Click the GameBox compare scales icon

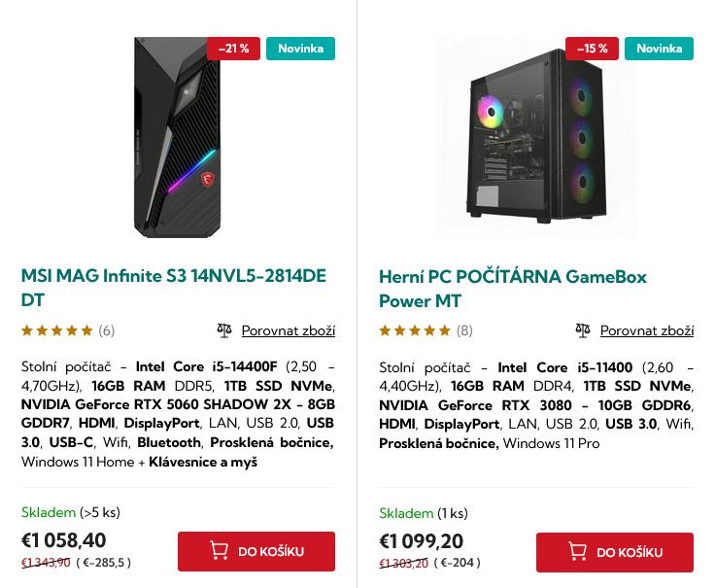[583, 330]
